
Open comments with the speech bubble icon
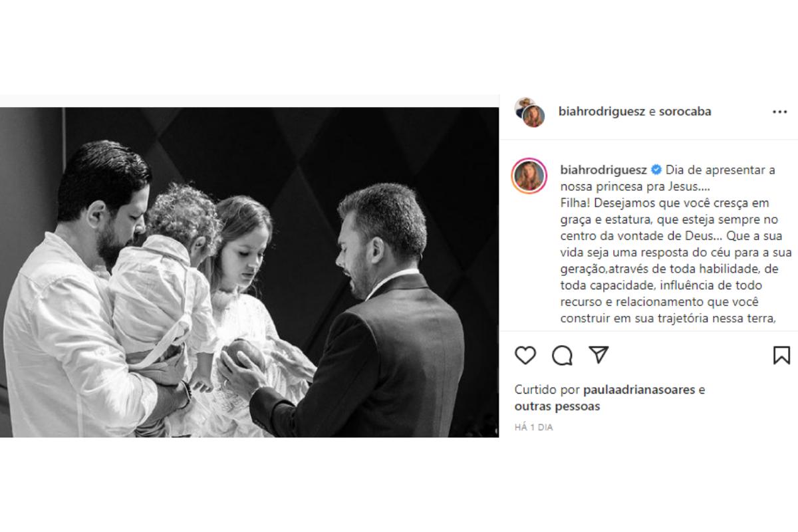pyautogui.click(x=562, y=356)
